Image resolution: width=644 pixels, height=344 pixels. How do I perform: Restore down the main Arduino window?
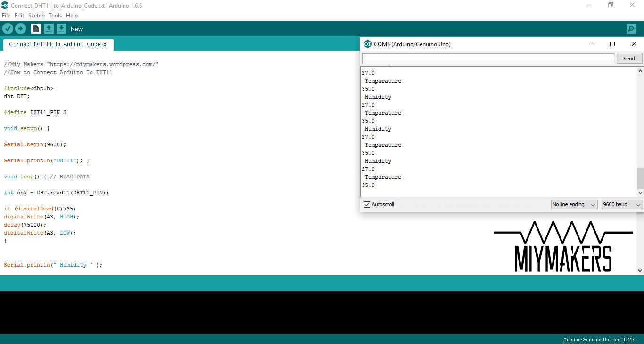pos(611,5)
